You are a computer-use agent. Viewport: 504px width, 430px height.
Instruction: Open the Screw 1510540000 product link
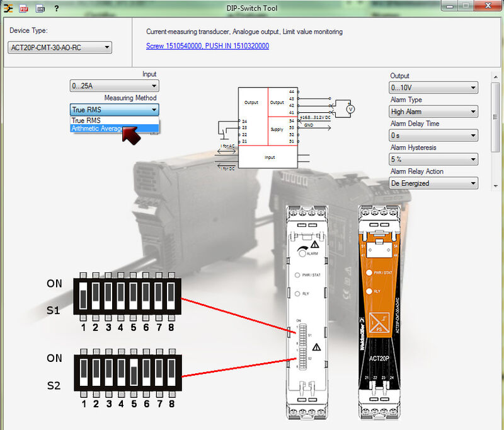(207, 46)
